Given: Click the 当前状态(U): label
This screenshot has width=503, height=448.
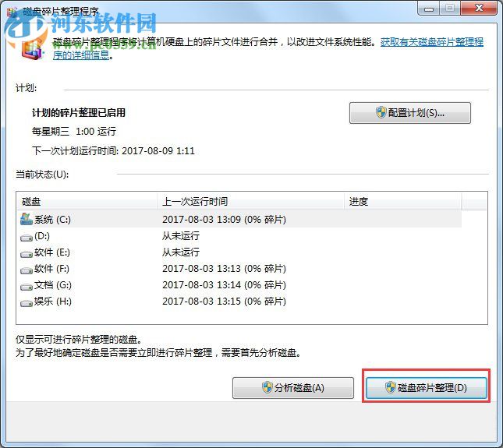Looking at the screenshot, I should 42,175.
